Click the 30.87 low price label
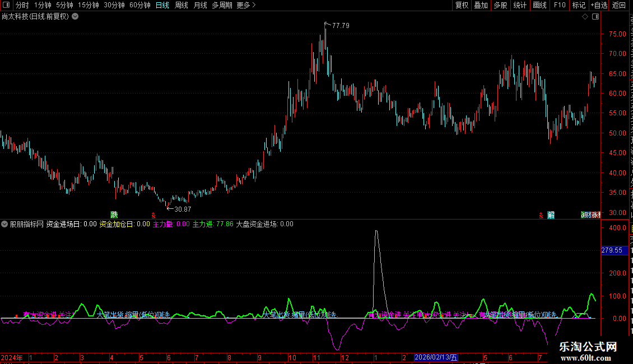This screenshot has height=364, width=633. [x=183, y=209]
